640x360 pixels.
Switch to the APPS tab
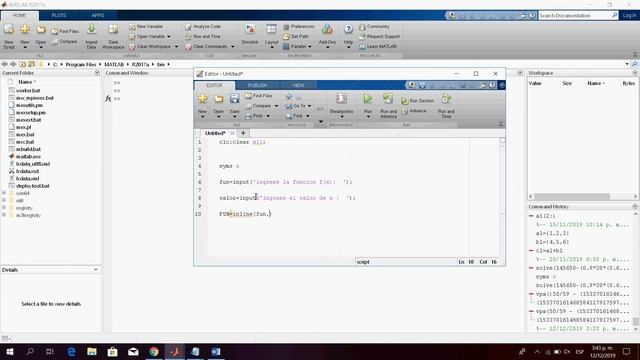click(x=98, y=15)
